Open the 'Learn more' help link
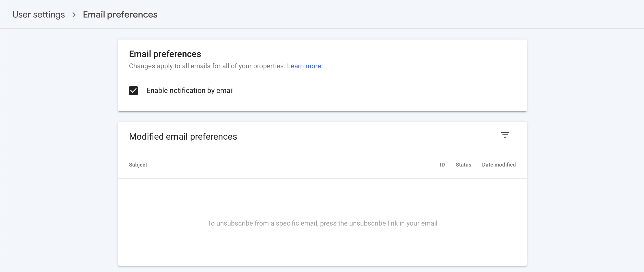This screenshot has width=644, height=272. pos(304,66)
